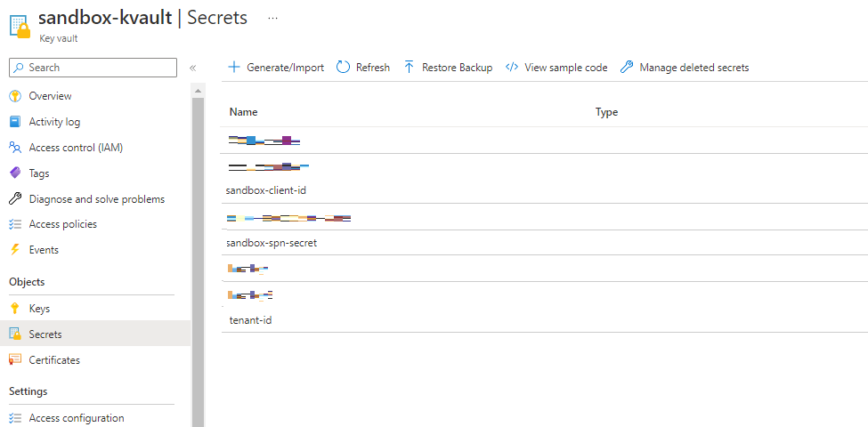This screenshot has width=868, height=427.
Task: Open the Events page
Action: 44,249
